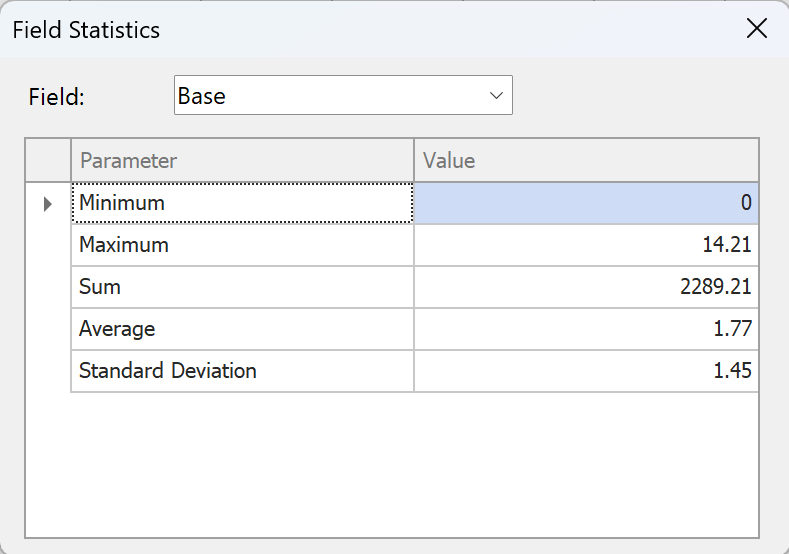
Task: Click the current row arrow indicator
Action: [x=48, y=204]
